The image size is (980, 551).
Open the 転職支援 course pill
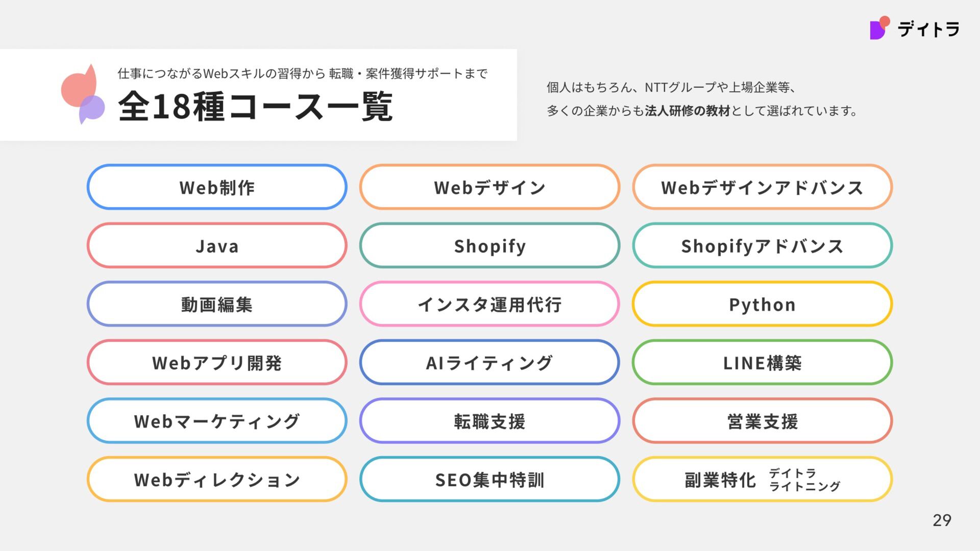tap(489, 421)
